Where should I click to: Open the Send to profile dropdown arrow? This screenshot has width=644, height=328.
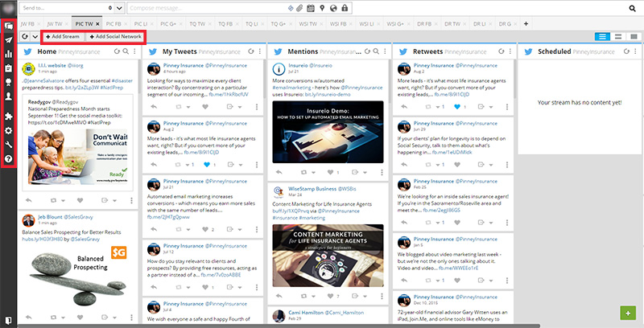(x=119, y=8)
